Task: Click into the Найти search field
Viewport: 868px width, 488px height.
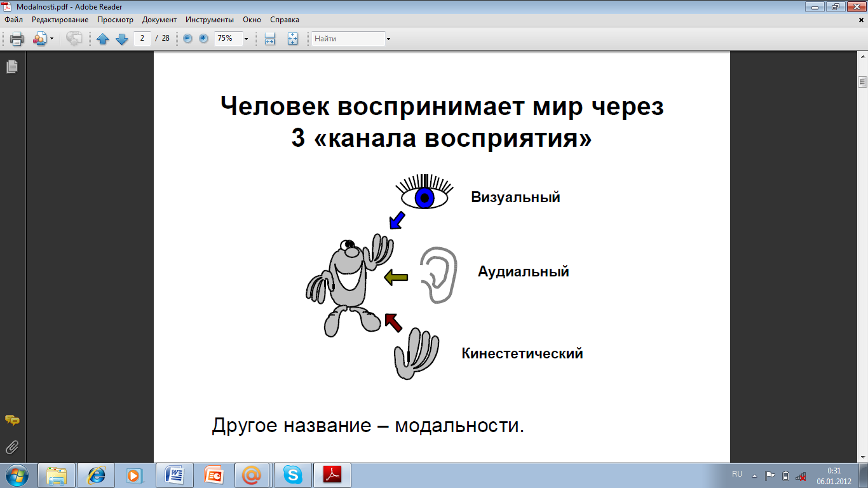Action: coord(348,39)
